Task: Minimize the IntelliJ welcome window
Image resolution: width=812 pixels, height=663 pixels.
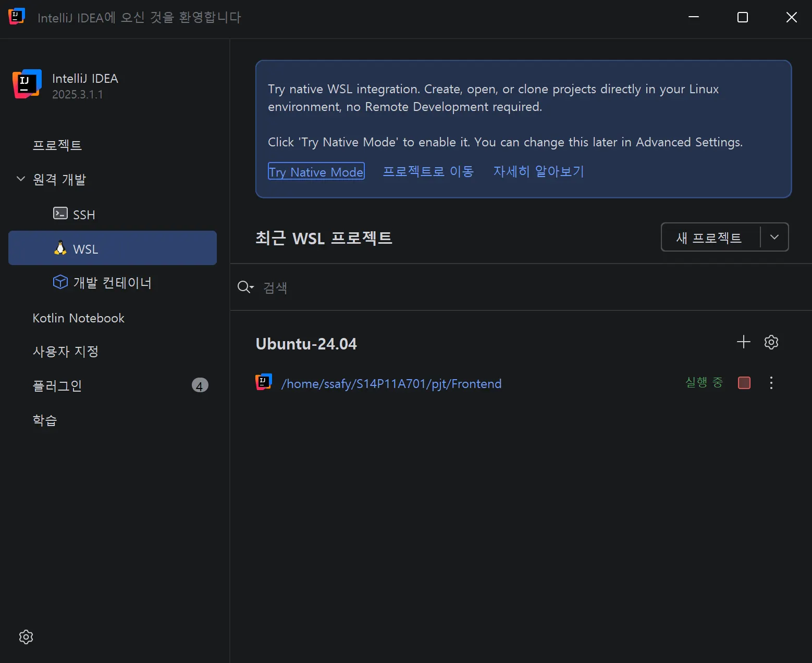Action: (694, 17)
